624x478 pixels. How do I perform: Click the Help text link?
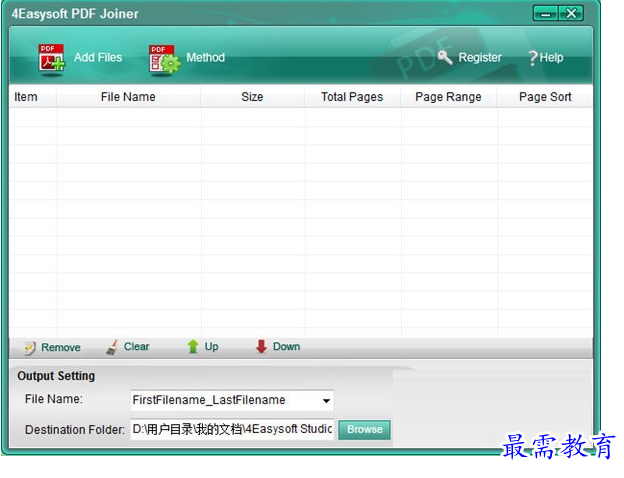551,58
